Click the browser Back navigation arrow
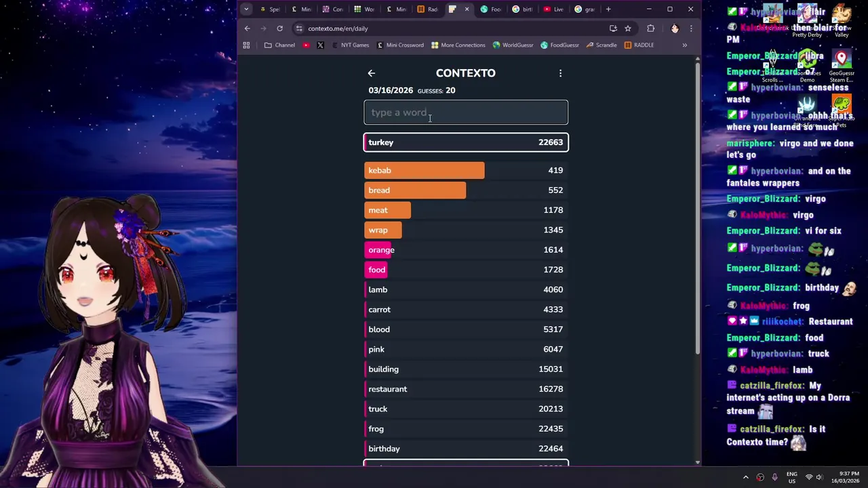The image size is (868, 488). pos(248,28)
